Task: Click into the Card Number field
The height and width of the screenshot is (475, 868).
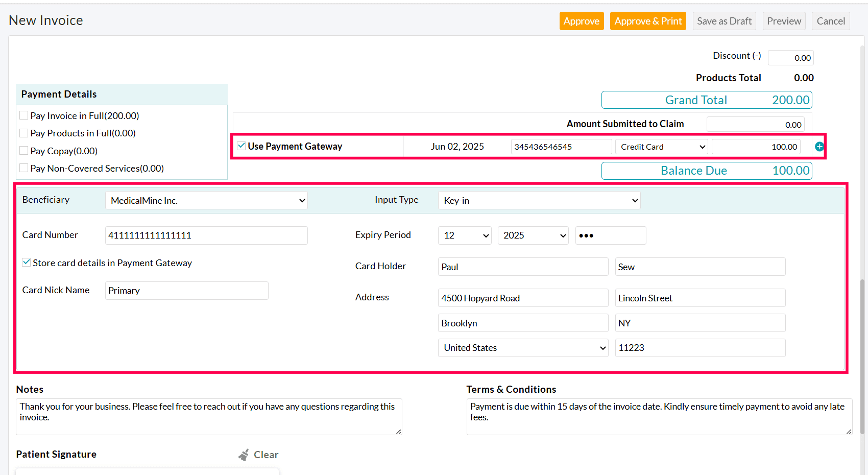Action: (206, 235)
